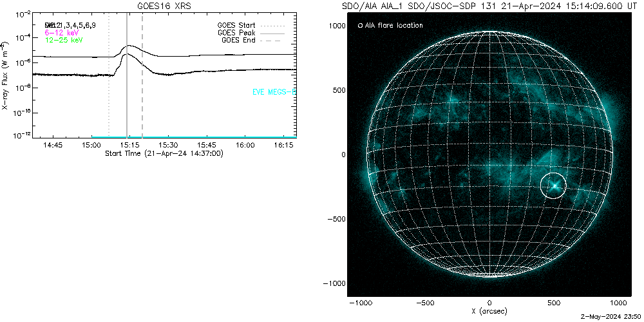Click the dotted GOES start vertical line
This screenshot has width=644, height=322.
[x=108, y=76]
